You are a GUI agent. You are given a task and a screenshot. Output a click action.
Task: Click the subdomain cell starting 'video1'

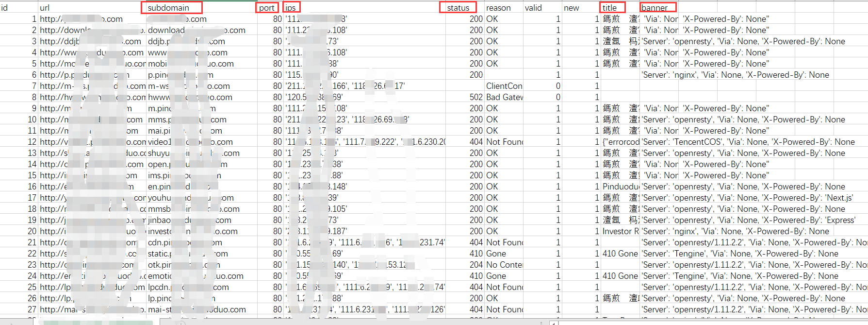click(201, 142)
